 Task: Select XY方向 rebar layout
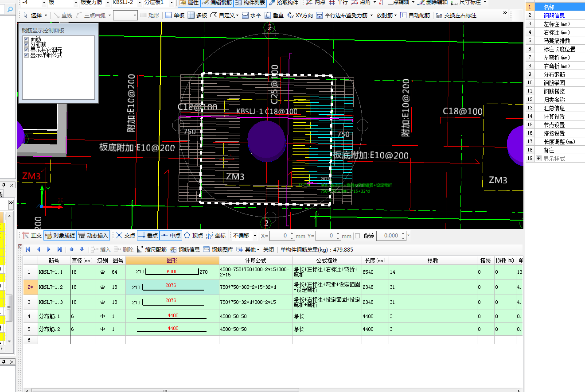click(x=300, y=15)
